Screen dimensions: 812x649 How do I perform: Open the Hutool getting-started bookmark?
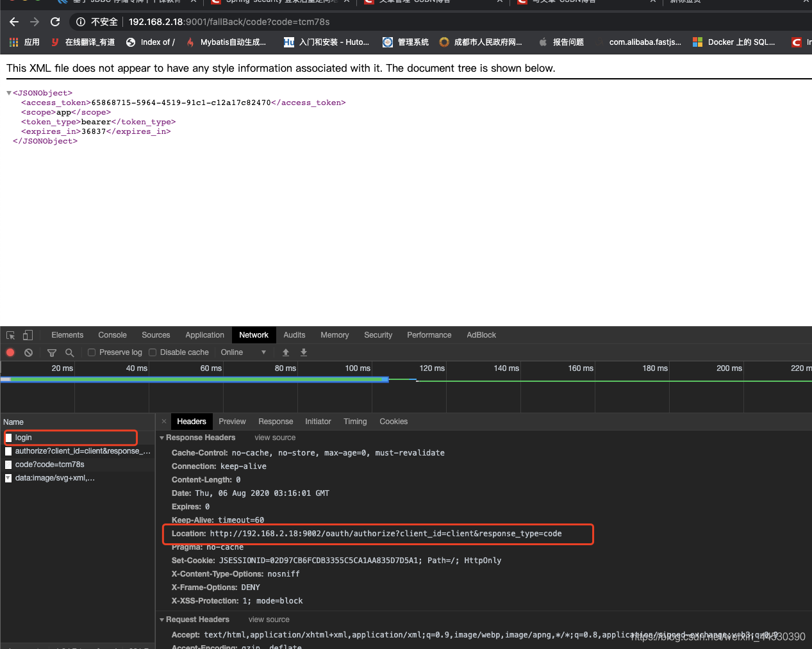click(327, 42)
